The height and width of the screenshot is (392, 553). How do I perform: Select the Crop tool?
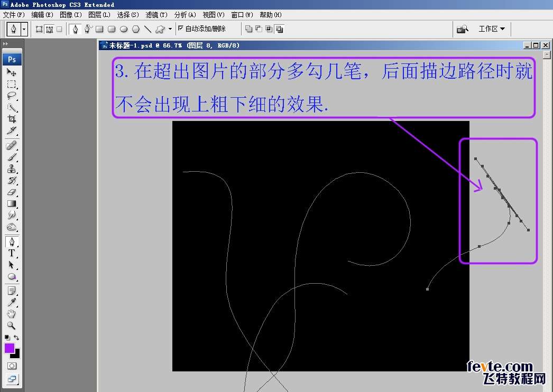[12, 119]
